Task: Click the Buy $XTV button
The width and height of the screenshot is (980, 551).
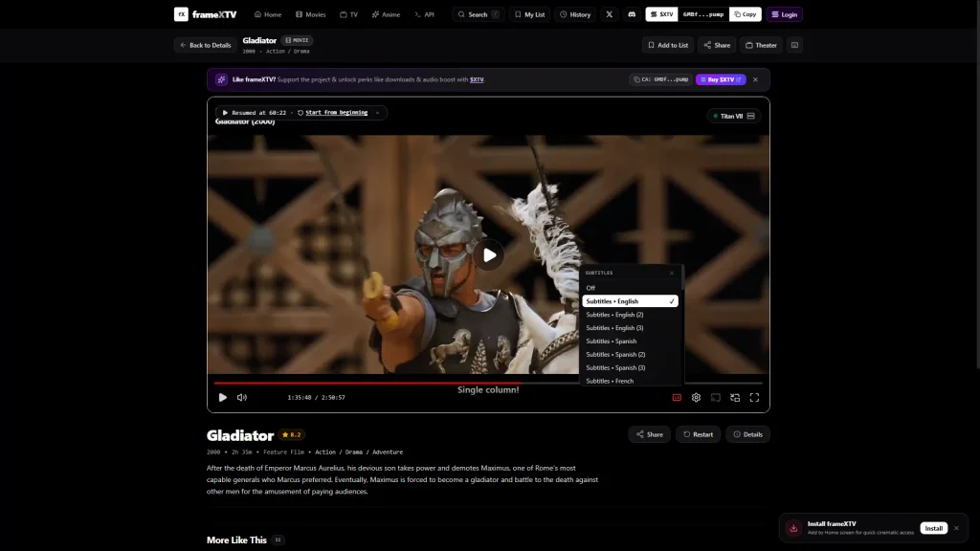Action: (x=721, y=80)
